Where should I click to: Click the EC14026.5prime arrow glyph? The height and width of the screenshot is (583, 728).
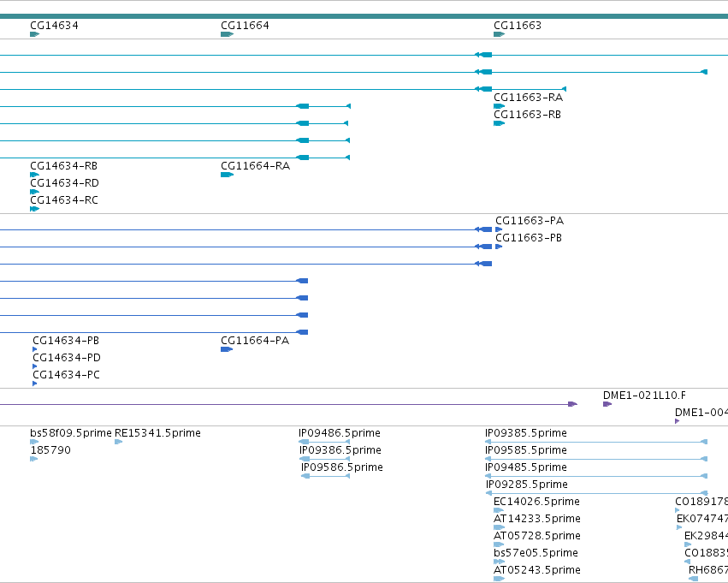499,510
